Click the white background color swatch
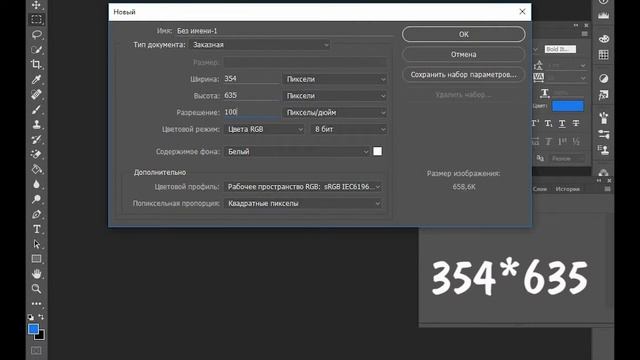 [378, 151]
